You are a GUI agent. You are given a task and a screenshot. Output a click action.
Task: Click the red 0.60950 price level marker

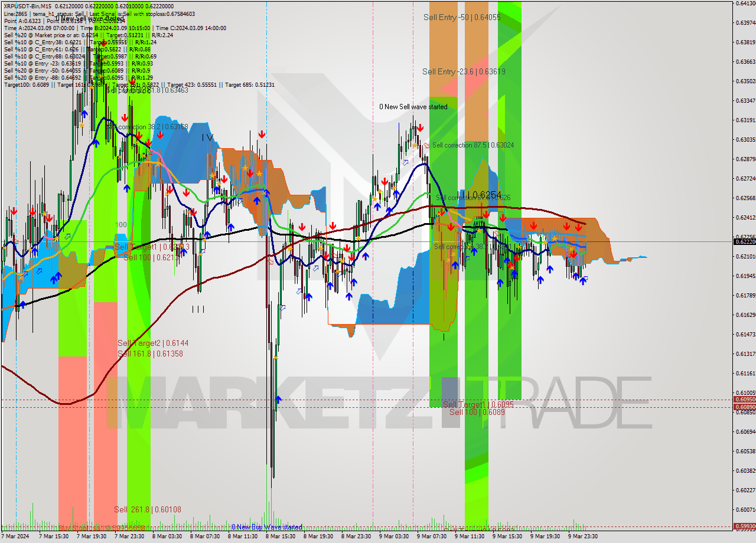(744, 400)
